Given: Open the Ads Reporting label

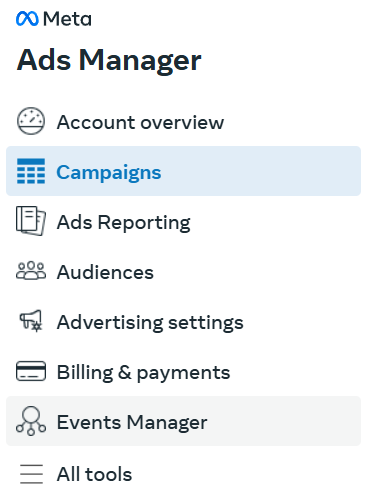Looking at the screenshot, I should (x=123, y=222).
